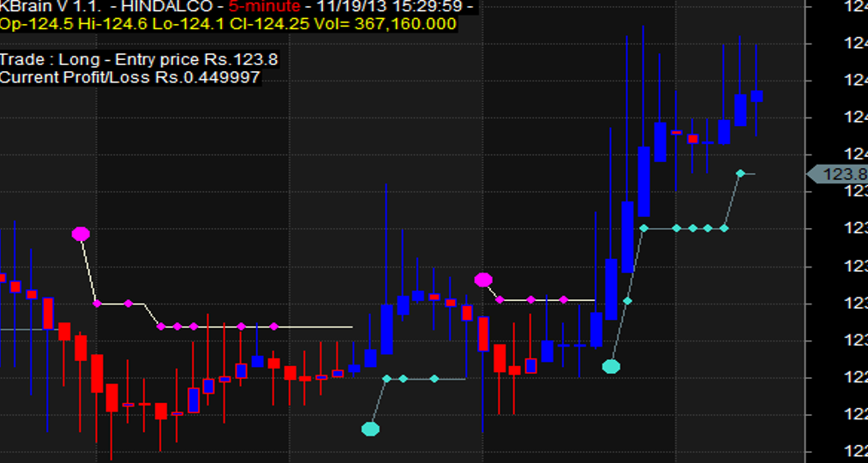
Task: Click the 123.8 price label marker
Action: (x=838, y=174)
